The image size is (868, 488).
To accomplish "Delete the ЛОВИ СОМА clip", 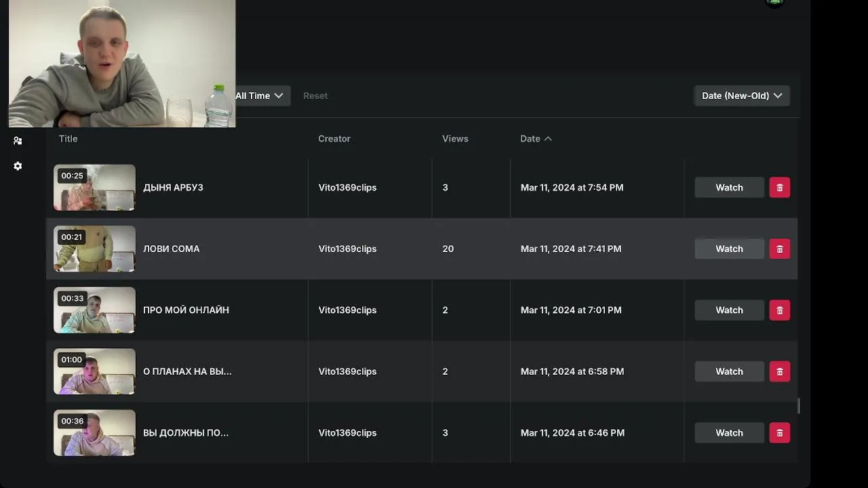I will 779,249.
